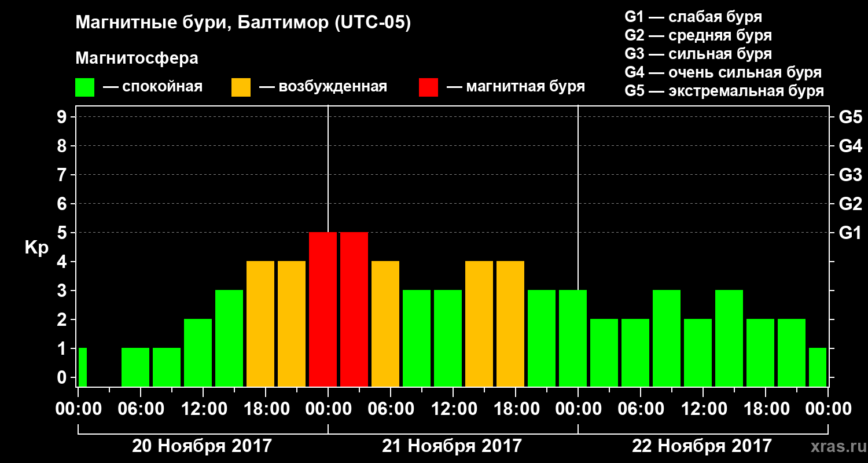Click the 'G3 — сильная буря' line
The width and height of the screenshot is (868, 463).
pos(698,54)
